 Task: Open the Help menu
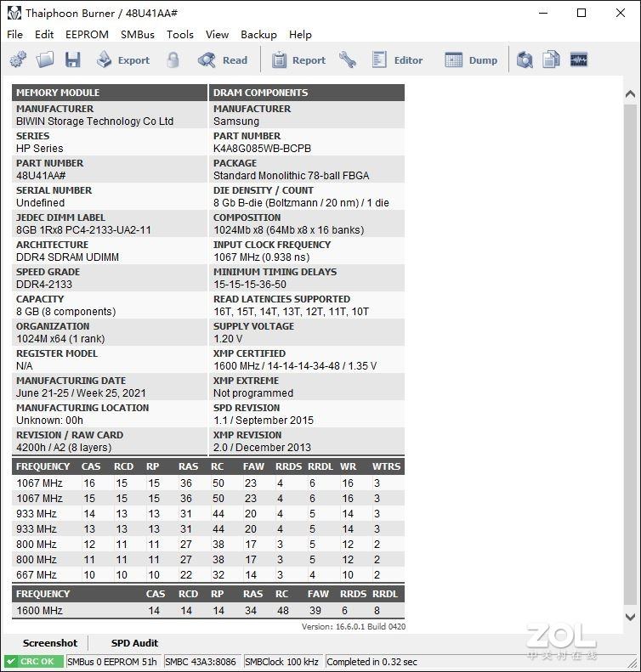point(300,35)
